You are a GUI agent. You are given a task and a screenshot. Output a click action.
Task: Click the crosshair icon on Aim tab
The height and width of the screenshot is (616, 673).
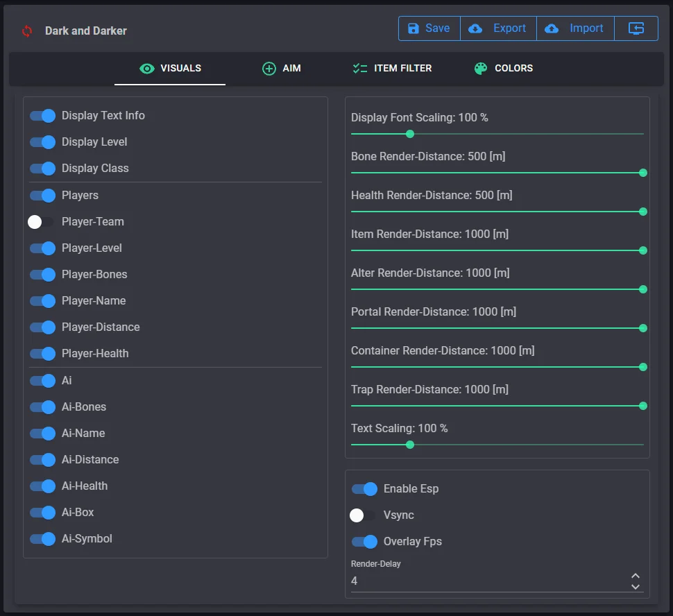click(x=269, y=69)
